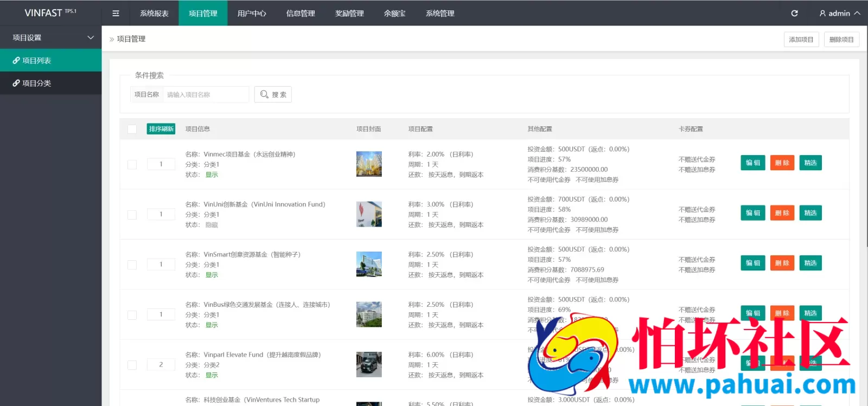Open the VinSmart创意资源基金 cover thumbnail
Screen dimensions: 868x406
click(369, 265)
